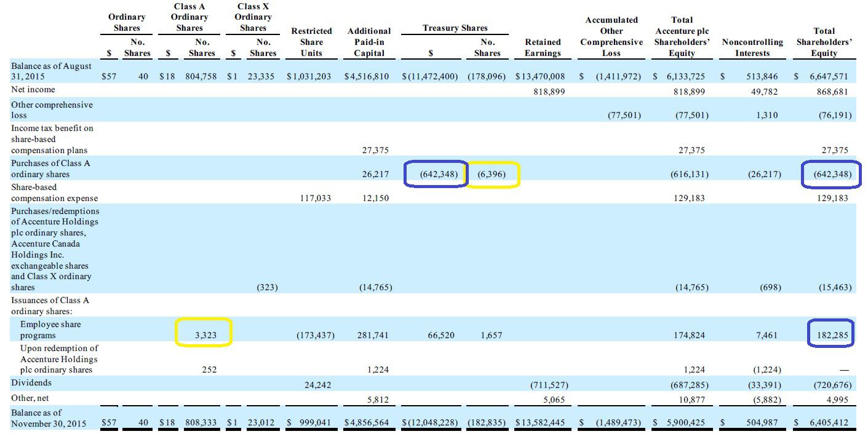Click the "Treasury Shares" column header
Viewport: 868px width, 434px height.
pos(455,28)
